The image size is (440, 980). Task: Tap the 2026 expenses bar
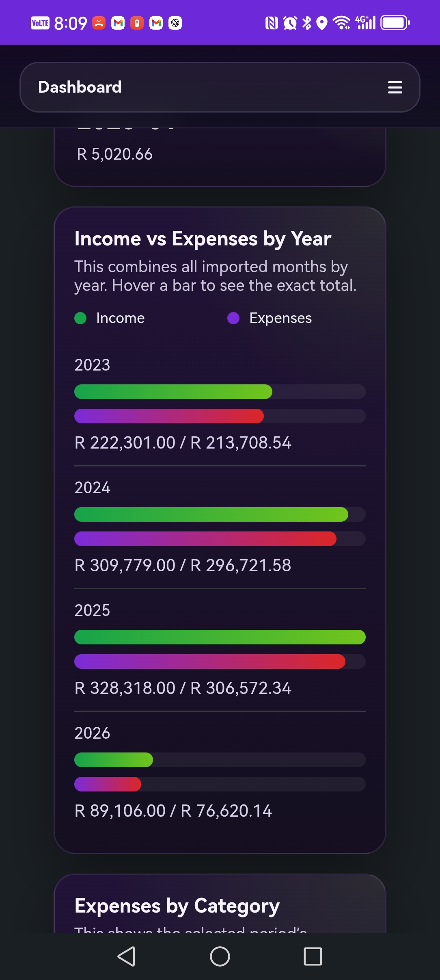tap(107, 785)
